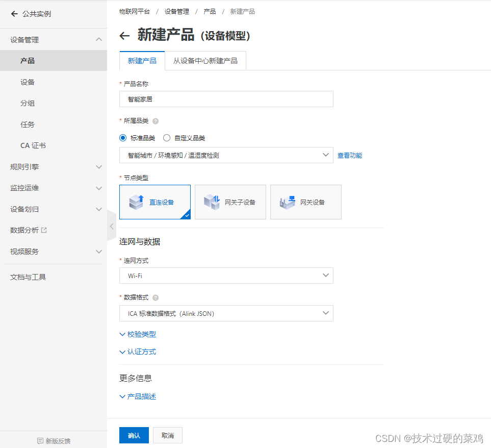Open the ICA 标准数据格式 dropdown
The width and height of the screenshot is (491, 448).
(x=326, y=313)
